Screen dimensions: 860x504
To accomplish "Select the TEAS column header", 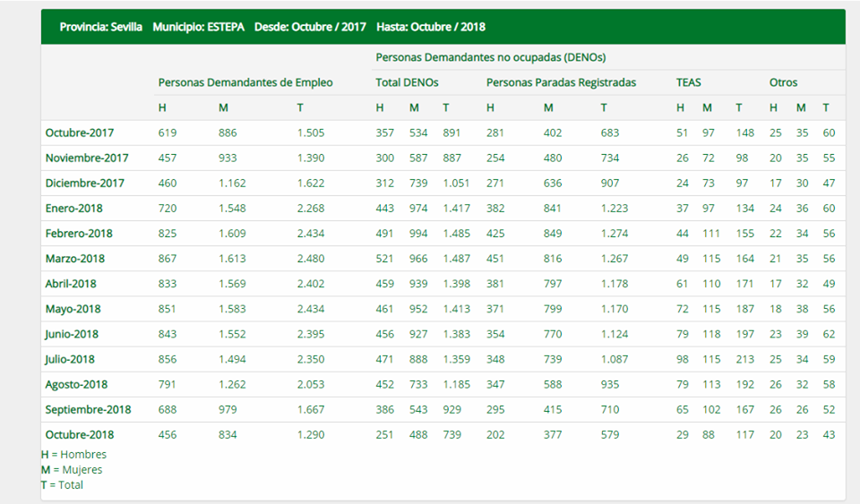I will [x=688, y=82].
